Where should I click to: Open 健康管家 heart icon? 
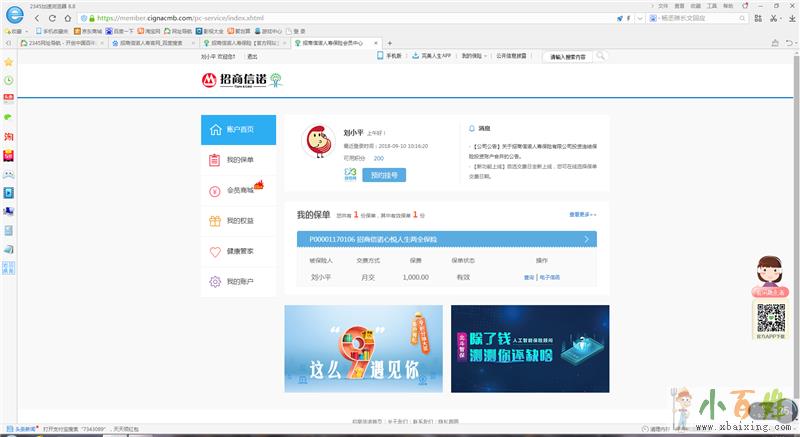214,252
